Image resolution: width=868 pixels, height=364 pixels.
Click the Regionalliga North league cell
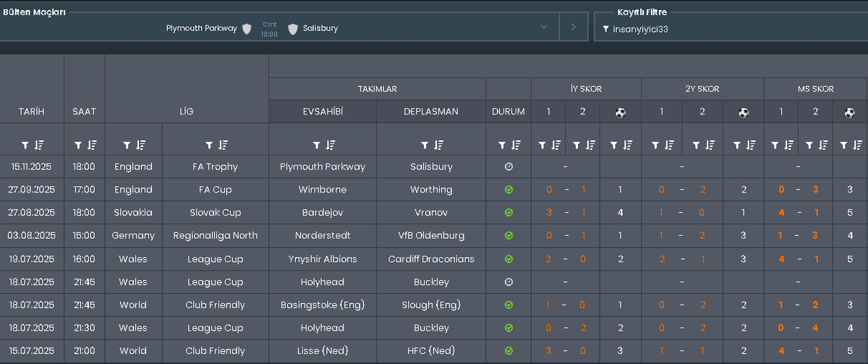[x=216, y=235]
